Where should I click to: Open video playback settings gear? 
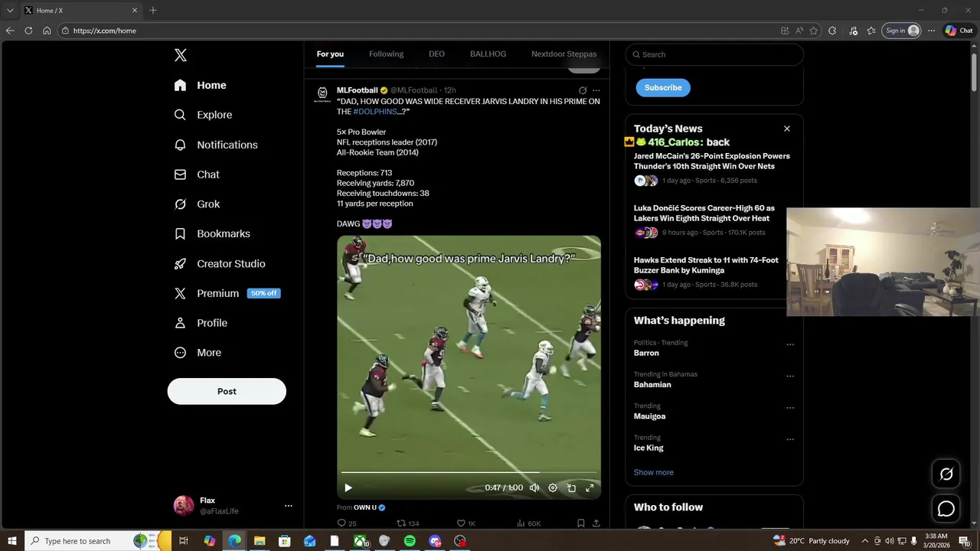click(x=553, y=487)
